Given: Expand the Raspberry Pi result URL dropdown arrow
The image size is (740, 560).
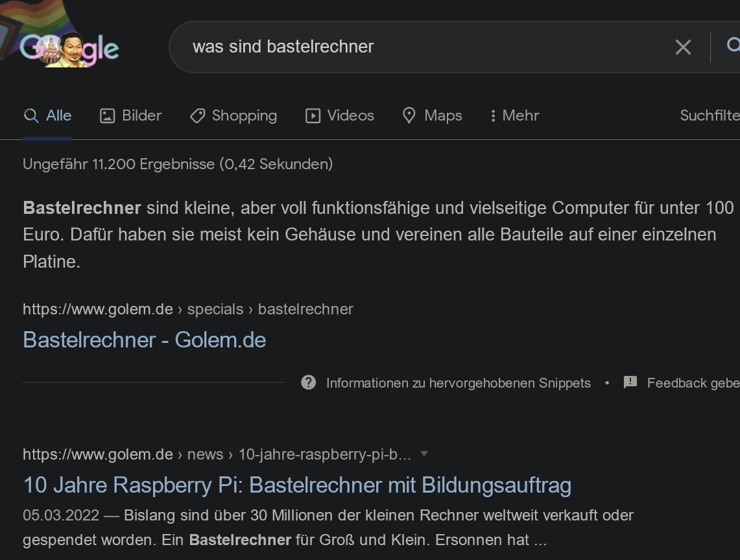Looking at the screenshot, I should click(424, 454).
